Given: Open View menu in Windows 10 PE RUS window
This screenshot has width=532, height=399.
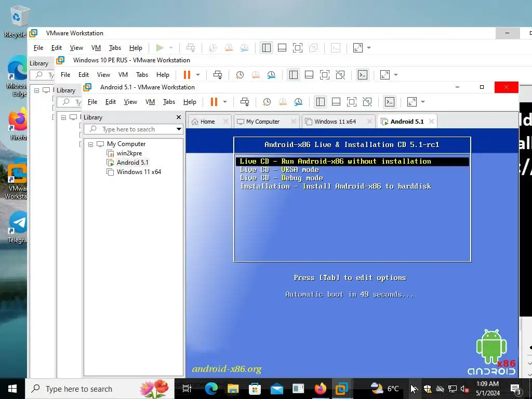Looking at the screenshot, I should pos(103,75).
